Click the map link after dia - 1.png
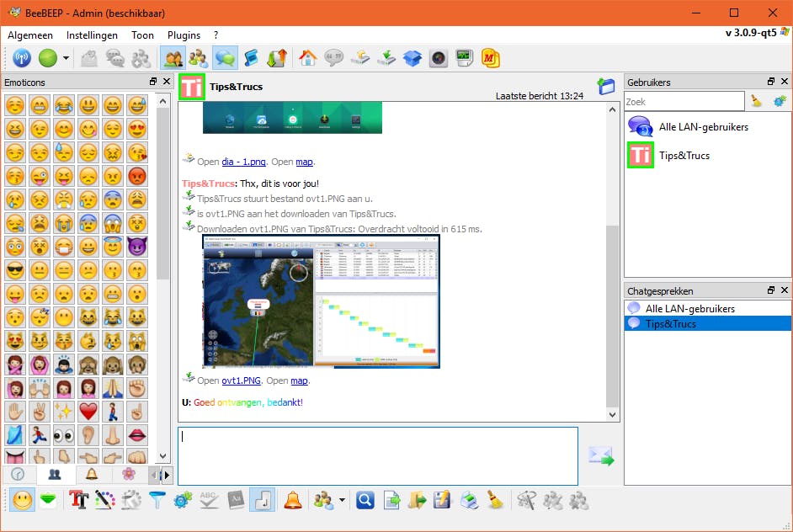This screenshot has height=532, width=793. pyautogui.click(x=304, y=162)
